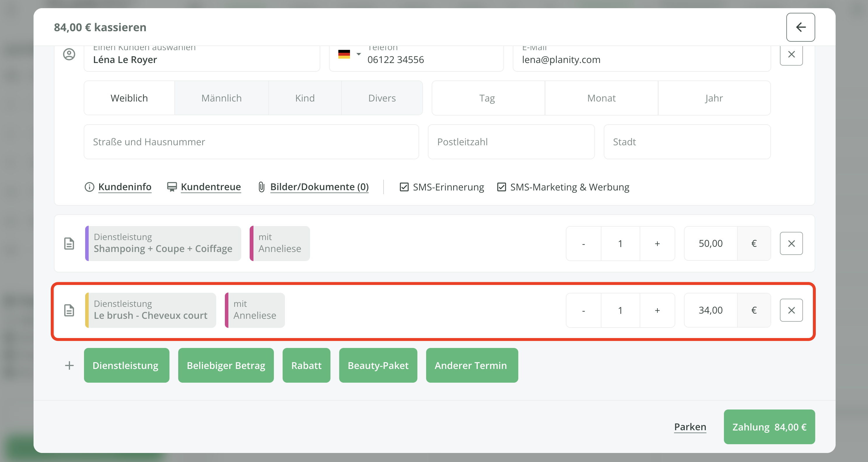Click the back arrow icon
Image resolution: width=868 pixels, height=462 pixels.
click(800, 27)
